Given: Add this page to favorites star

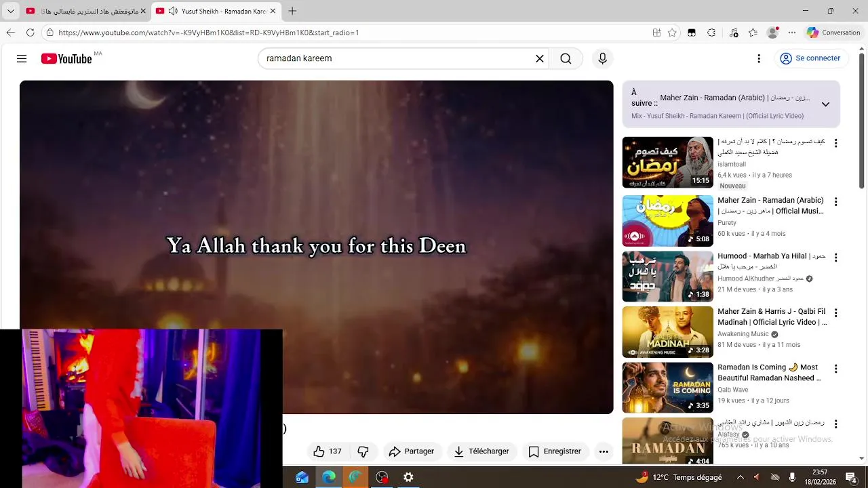Looking at the screenshot, I should [x=672, y=33].
